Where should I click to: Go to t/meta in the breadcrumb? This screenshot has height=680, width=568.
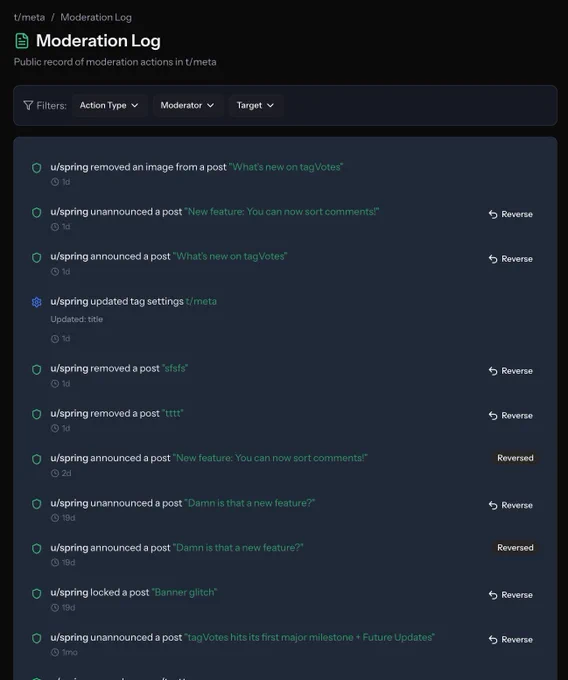point(29,17)
